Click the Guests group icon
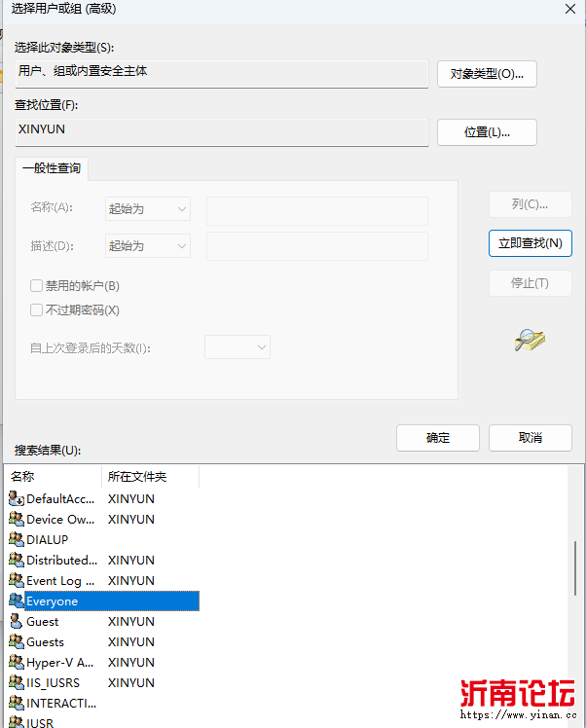Screen dimensions: 586x728 tap(16, 642)
